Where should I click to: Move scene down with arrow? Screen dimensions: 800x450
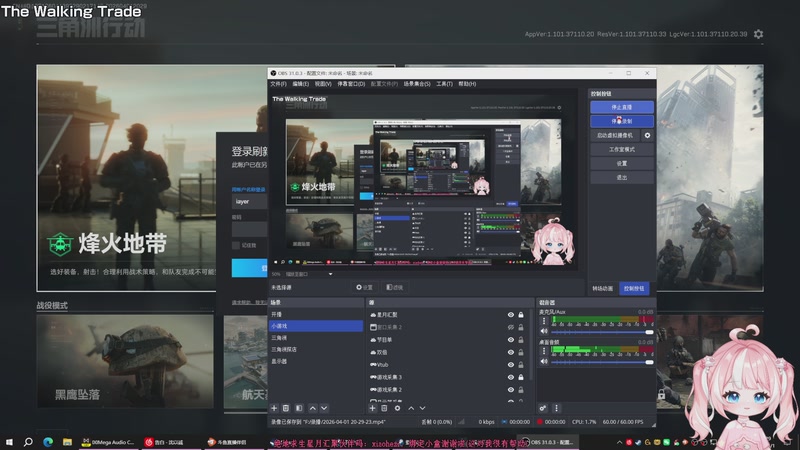[324, 408]
